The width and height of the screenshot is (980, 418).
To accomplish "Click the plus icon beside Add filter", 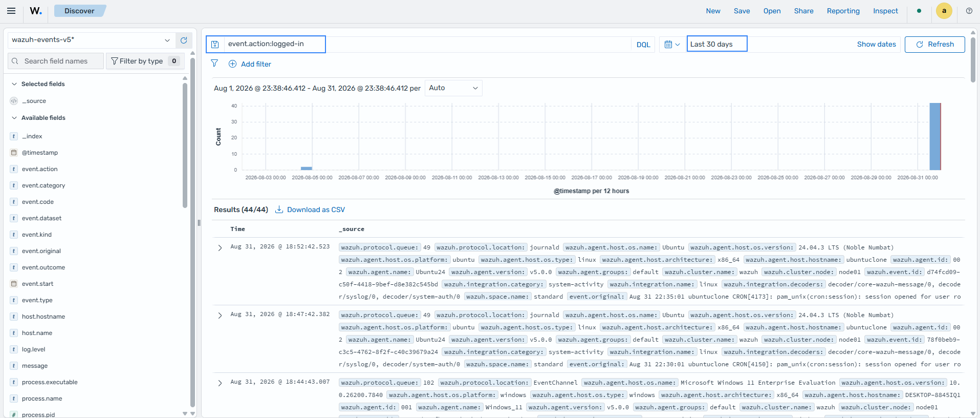I will pyautogui.click(x=232, y=64).
